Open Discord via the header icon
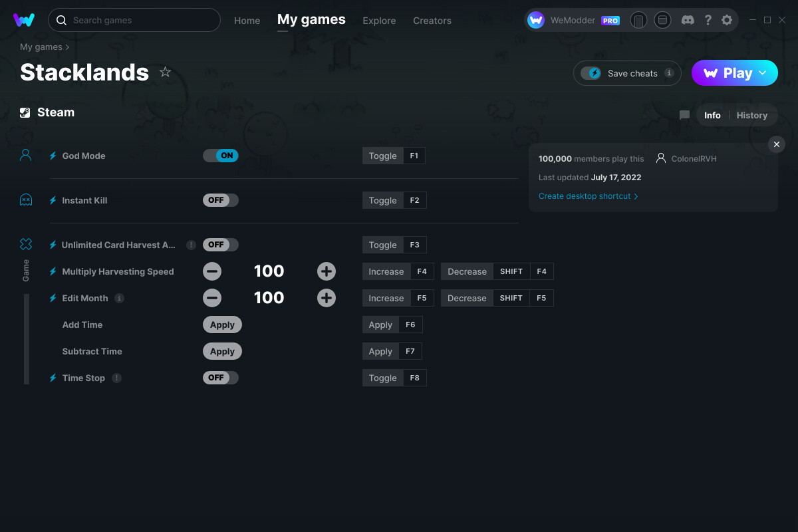 point(688,20)
